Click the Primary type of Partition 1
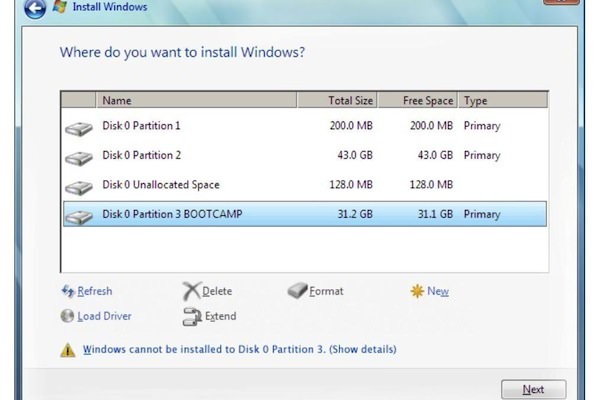Screen dimensions: 600x400 point(482,126)
